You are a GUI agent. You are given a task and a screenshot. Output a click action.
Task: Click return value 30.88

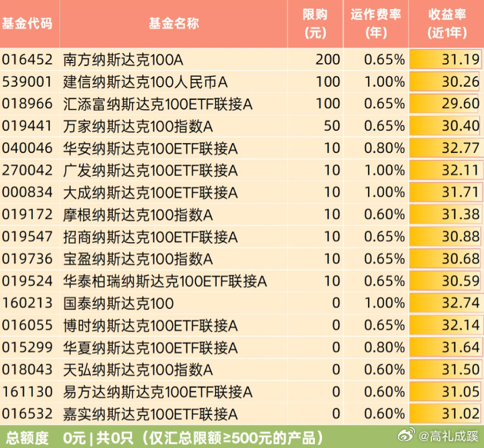pos(460,237)
